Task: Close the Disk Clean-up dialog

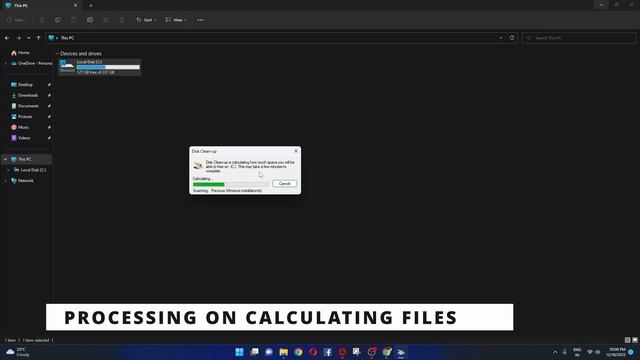Action: (296, 151)
